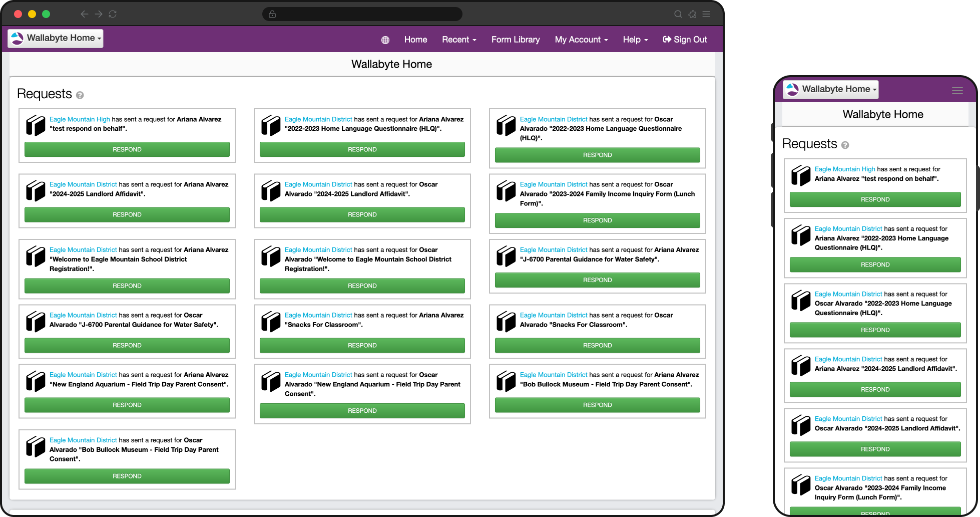Expand the desktop Wallabyte Home dropdown

[56, 38]
